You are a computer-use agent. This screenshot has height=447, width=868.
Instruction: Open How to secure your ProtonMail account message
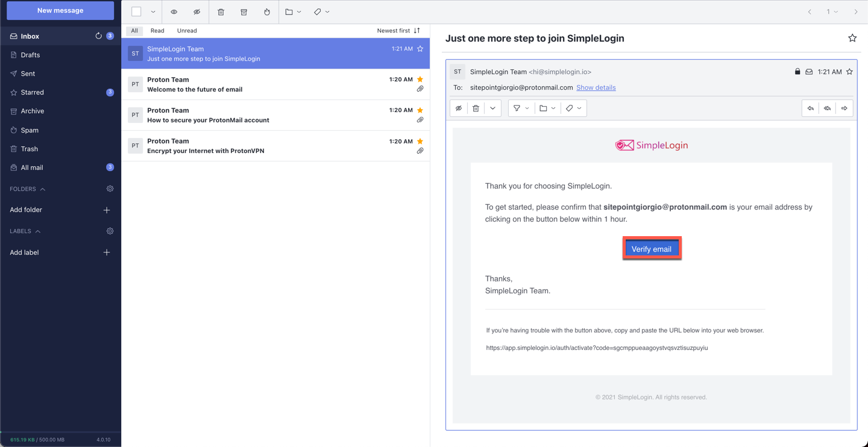tap(275, 115)
